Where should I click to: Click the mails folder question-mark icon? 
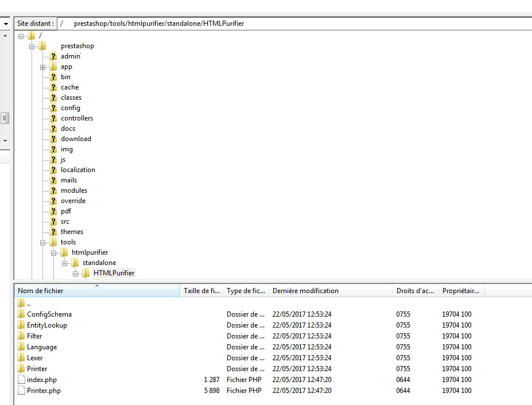pyautogui.click(x=53, y=180)
